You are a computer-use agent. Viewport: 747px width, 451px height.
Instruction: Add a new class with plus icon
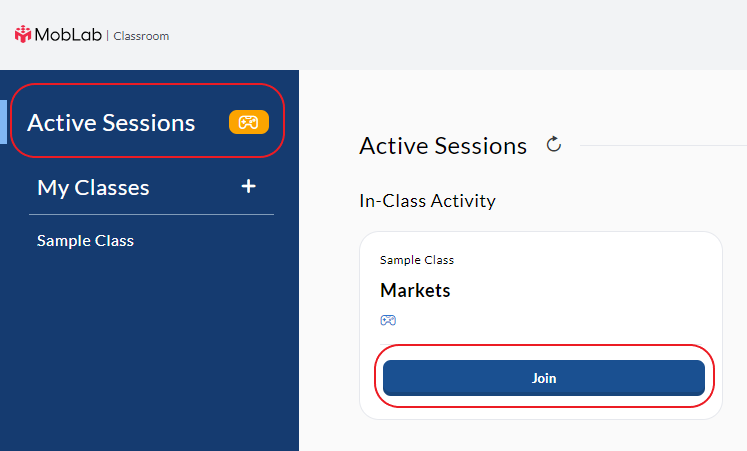(x=248, y=186)
